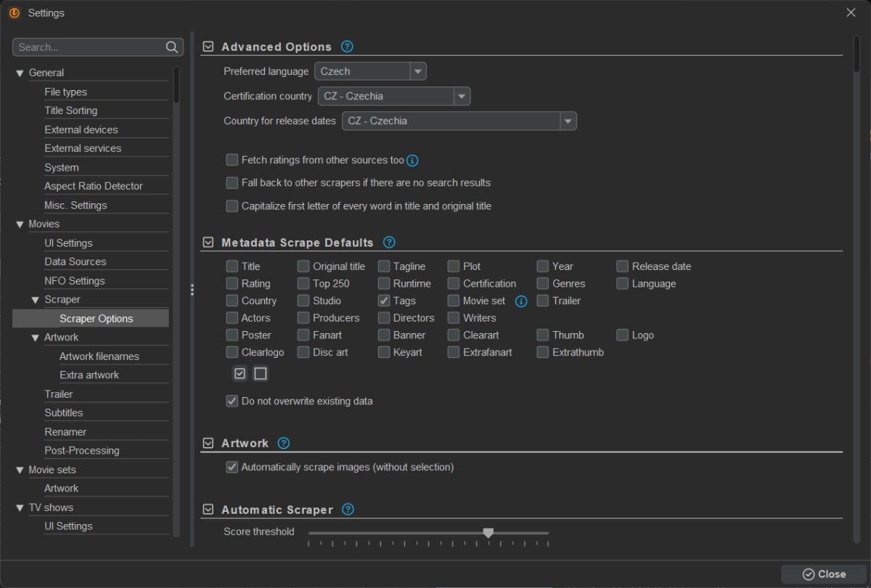Image resolution: width=871 pixels, height=588 pixels.
Task: Click the info icon next to Movie set
Action: coord(520,301)
